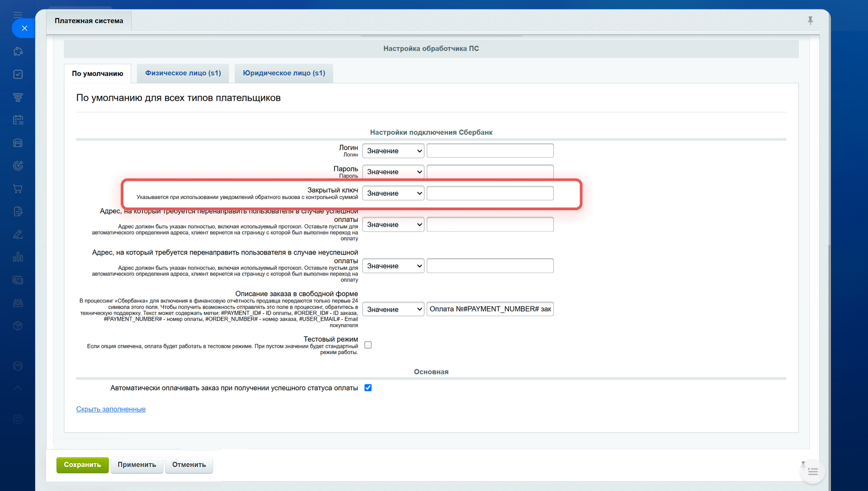Click the pin icon at top right
The image size is (868, 491).
(x=810, y=20)
